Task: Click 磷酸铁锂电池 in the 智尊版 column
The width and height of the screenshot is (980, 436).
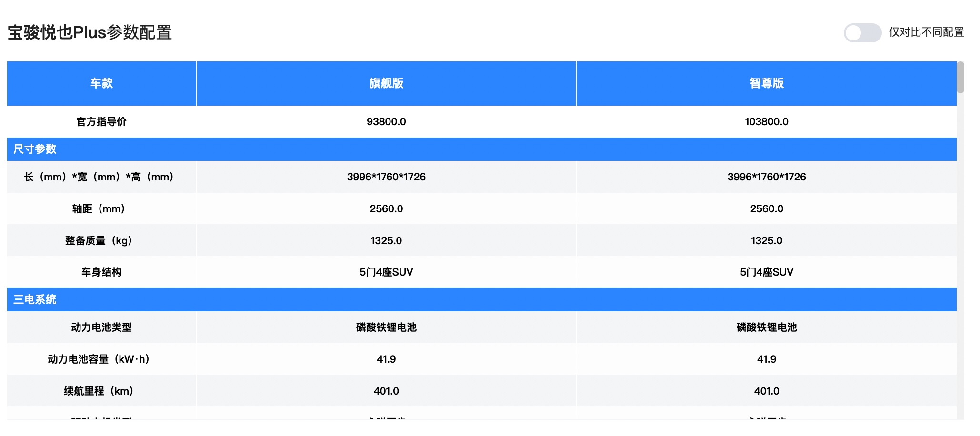Action: (x=767, y=327)
